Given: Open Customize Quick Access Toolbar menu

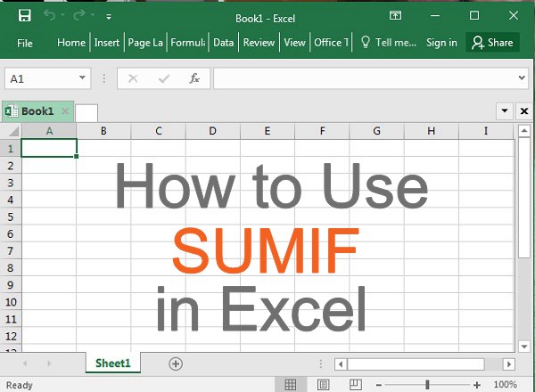Looking at the screenshot, I should pos(109,16).
